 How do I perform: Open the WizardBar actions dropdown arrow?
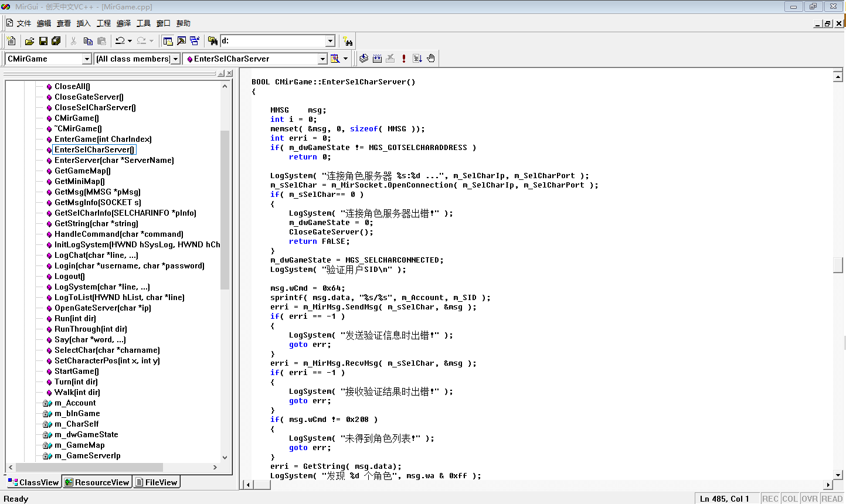click(x=345, y=59)
